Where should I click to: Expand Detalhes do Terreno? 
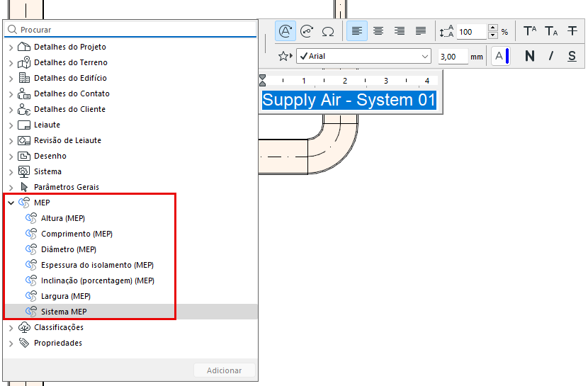(11, 63)
